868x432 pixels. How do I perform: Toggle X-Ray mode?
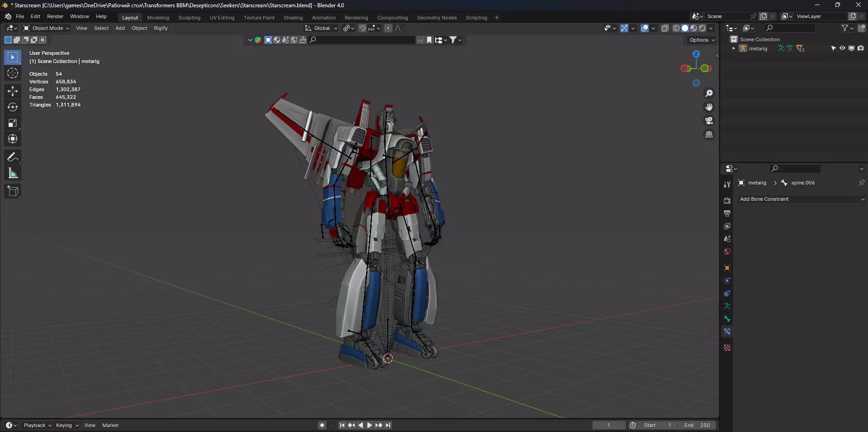pos(665,28)
